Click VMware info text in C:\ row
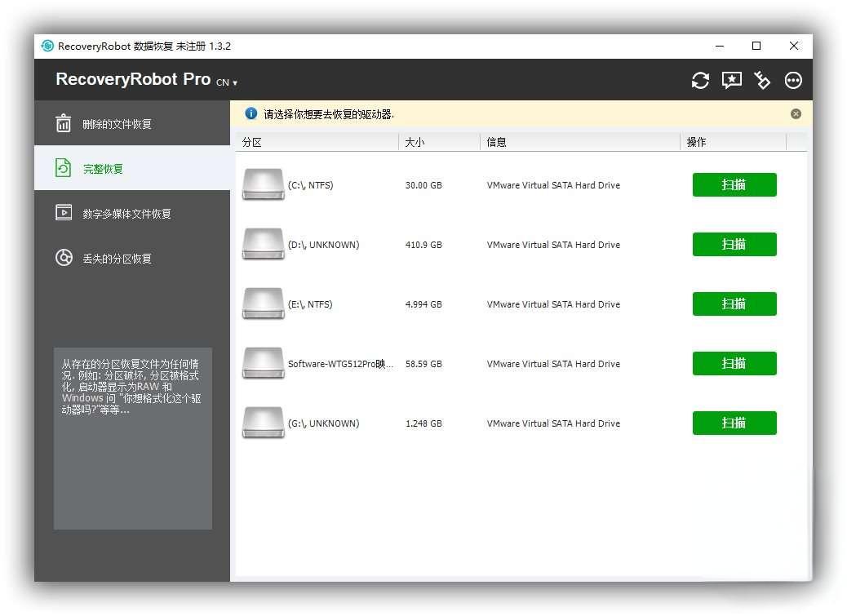 (x=553, y=185)
